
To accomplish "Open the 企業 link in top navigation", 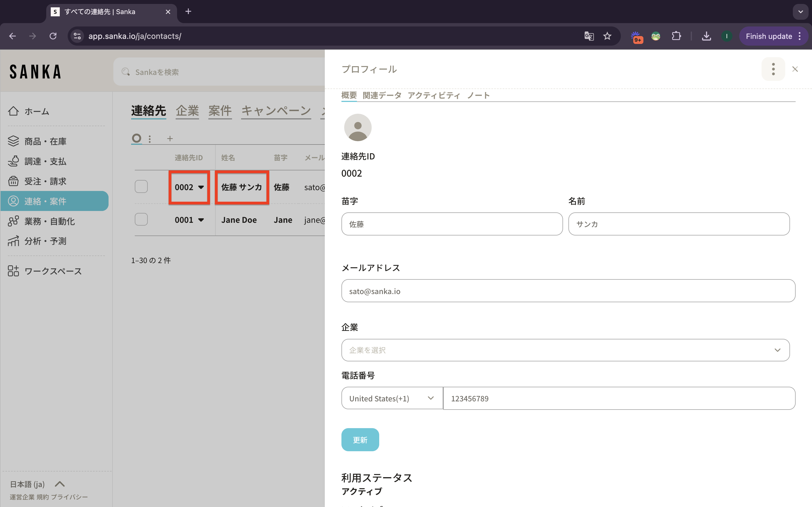I will point(187,111).
